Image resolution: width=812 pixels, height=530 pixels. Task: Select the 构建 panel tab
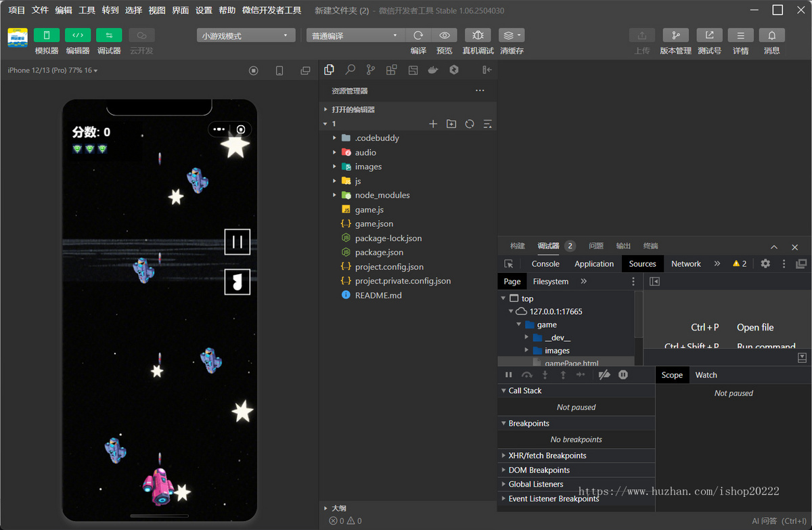click(518, 246)
